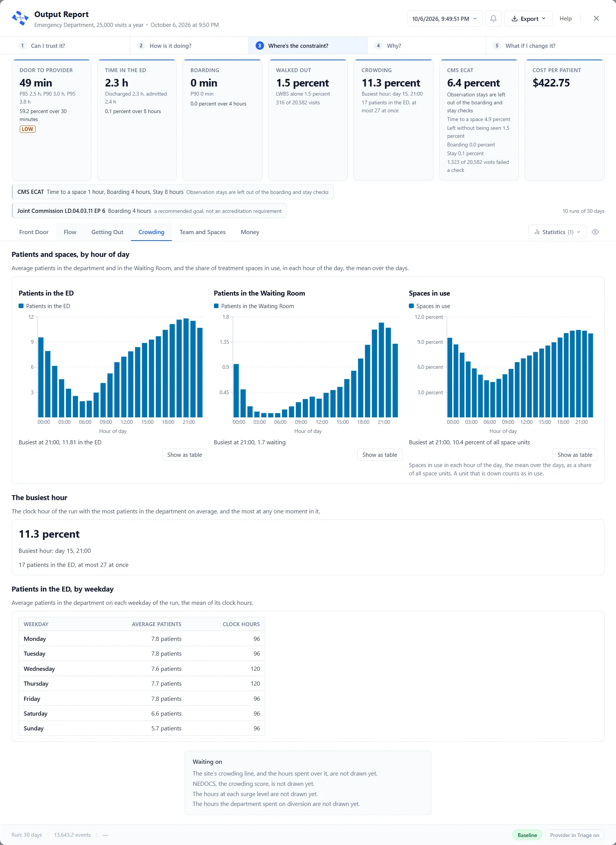Expand the Statistics (1) dropdown
The height and width of the screenshot is (845, 616).
pos(557,232)
